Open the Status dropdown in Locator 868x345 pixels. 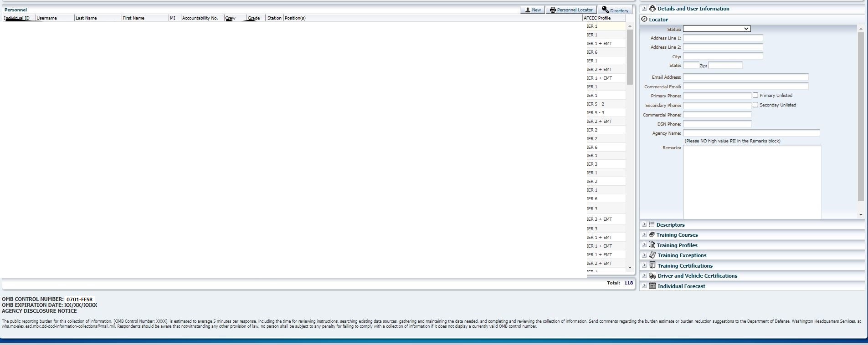coord(716,29)
